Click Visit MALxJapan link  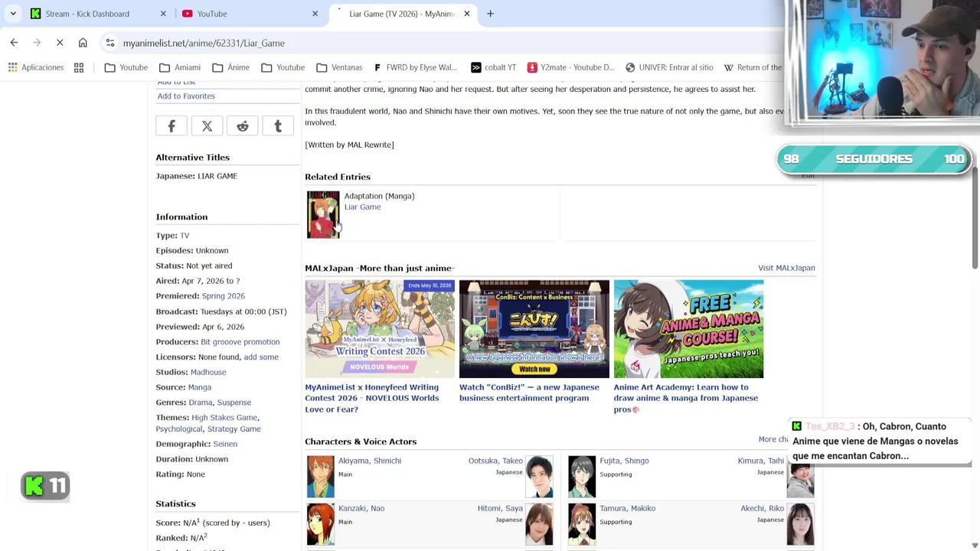(x=786, y=268)
